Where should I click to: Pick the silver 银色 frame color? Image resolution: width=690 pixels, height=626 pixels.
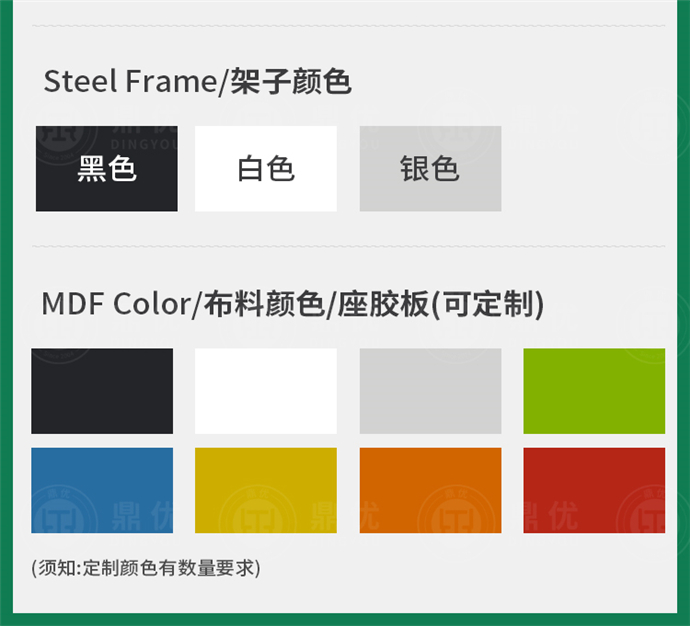coord(430,169)
